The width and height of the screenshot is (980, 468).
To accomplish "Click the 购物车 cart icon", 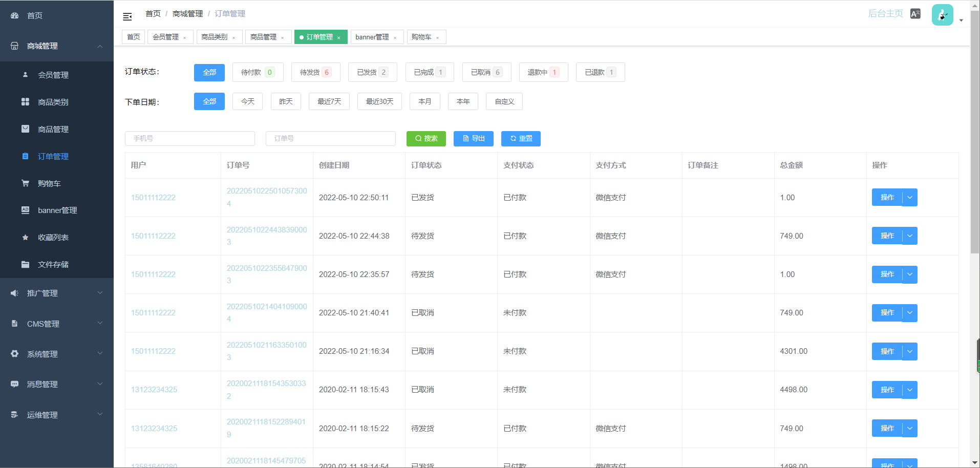I will [25, 183].
